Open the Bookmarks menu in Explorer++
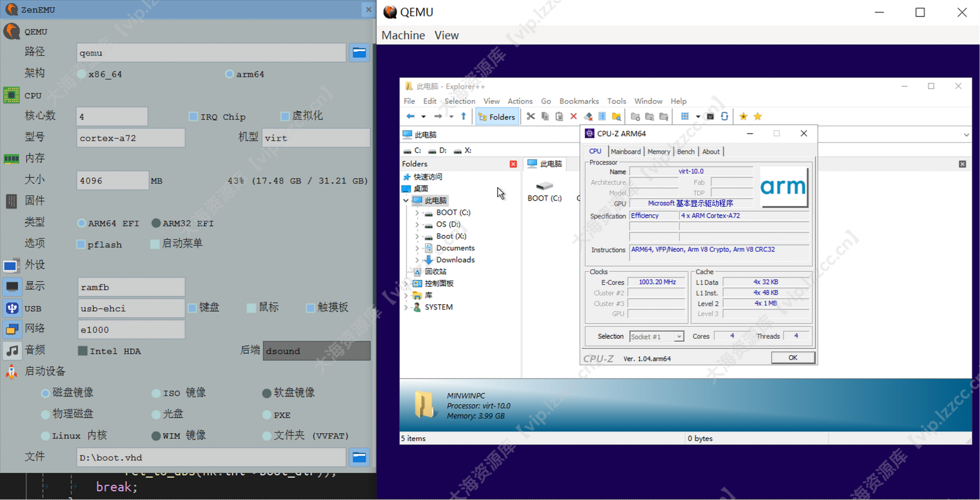The width and height of the screenshot is (980, 500). click(x=579, y=101)
